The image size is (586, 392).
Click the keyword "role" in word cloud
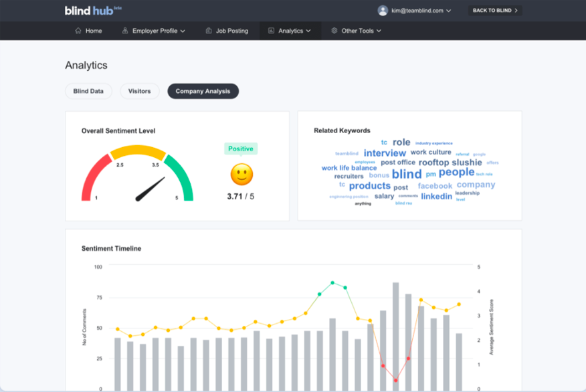tap(401, 142)
